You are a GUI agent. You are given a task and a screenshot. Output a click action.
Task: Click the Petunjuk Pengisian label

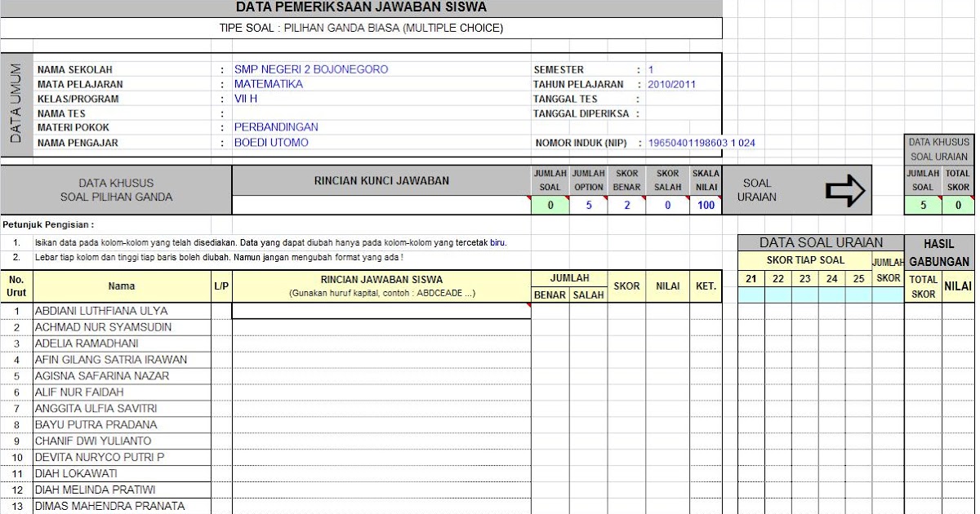point(48,224)
